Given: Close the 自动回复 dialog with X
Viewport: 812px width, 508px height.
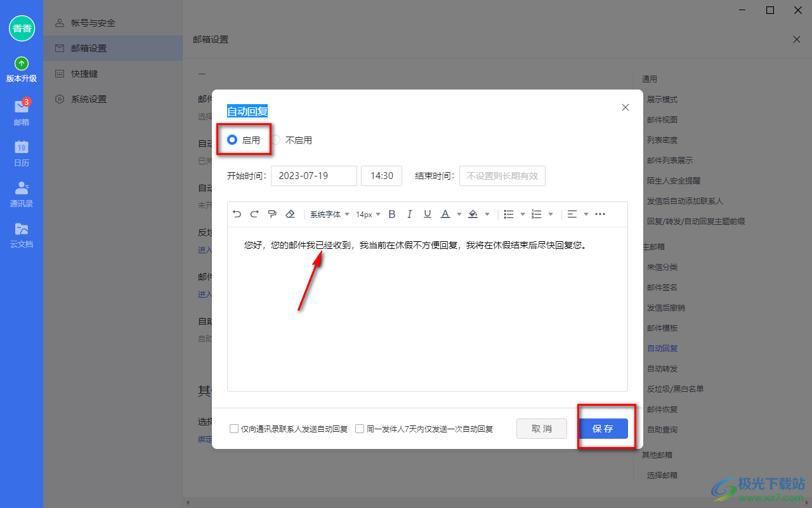Looking at the screenshot, I should coord(625,107).
